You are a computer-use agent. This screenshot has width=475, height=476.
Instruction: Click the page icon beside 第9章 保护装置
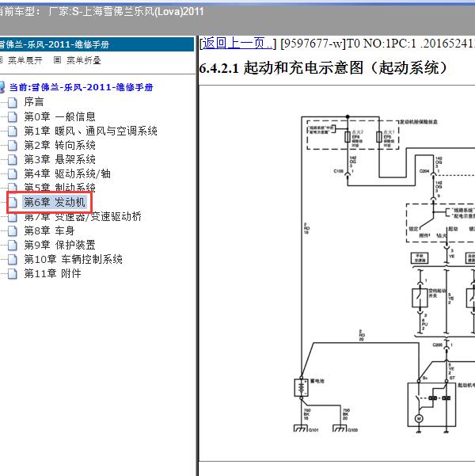13,246
